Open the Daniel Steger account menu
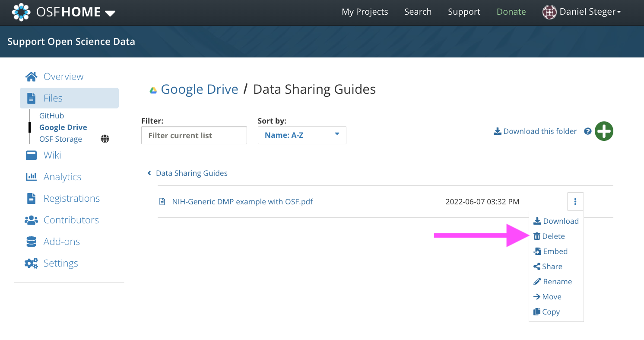Image resolution: width=644 pixels, height=340 pixels. [x=590, y=12]
